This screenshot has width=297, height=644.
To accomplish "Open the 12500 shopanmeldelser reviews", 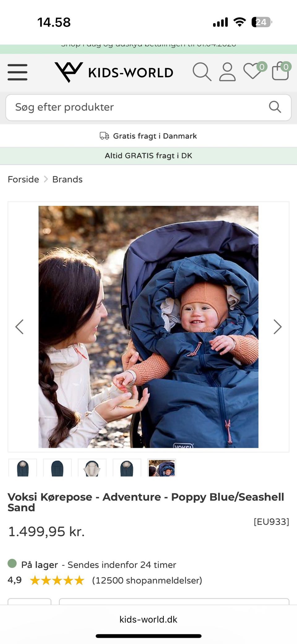I will pos(147,580).
